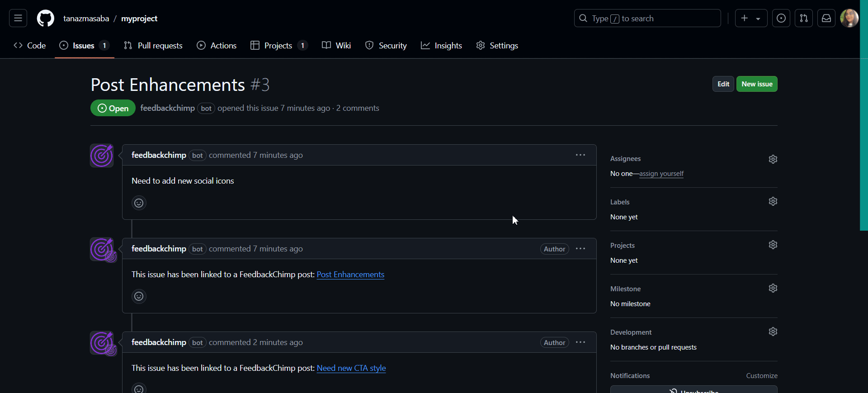
Task: Open options menu of second comment (7 minutes ago, Author)
Action: coord(580,249)
